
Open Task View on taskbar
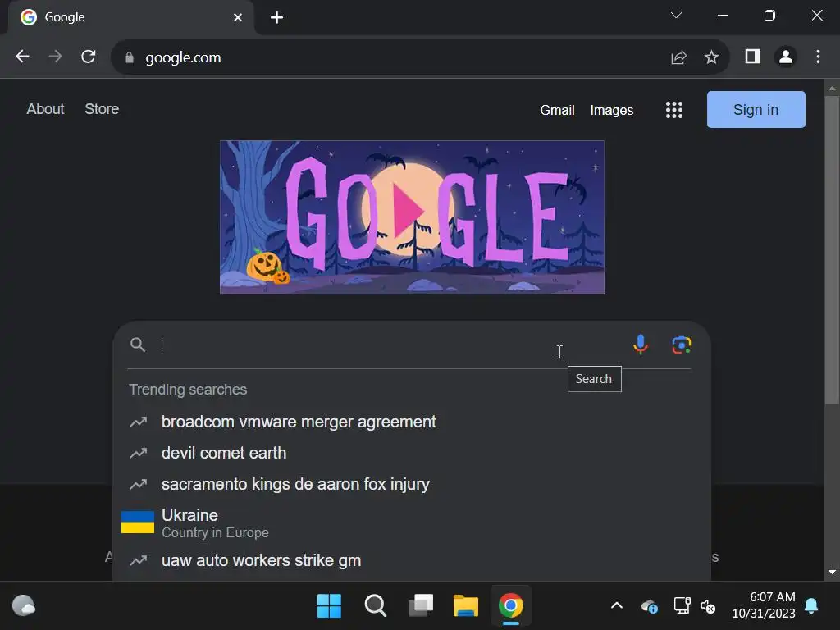[421, 606]
